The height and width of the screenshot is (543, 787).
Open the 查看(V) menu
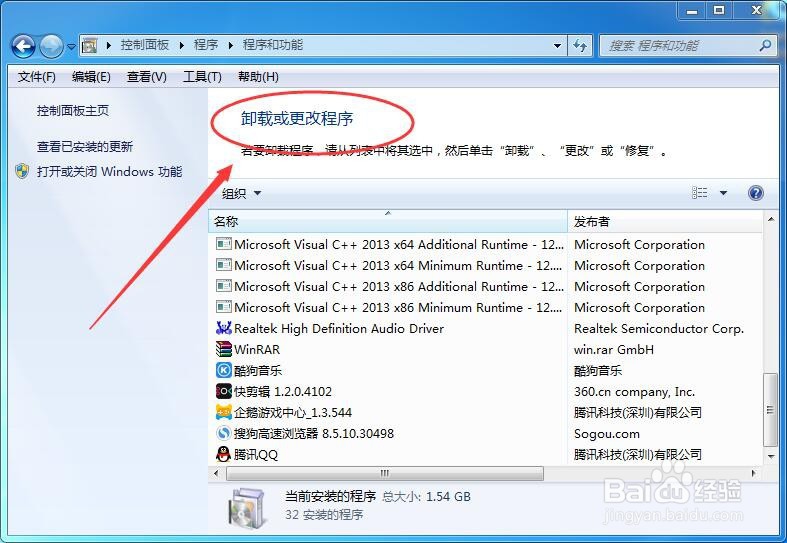tap(147, 77)
